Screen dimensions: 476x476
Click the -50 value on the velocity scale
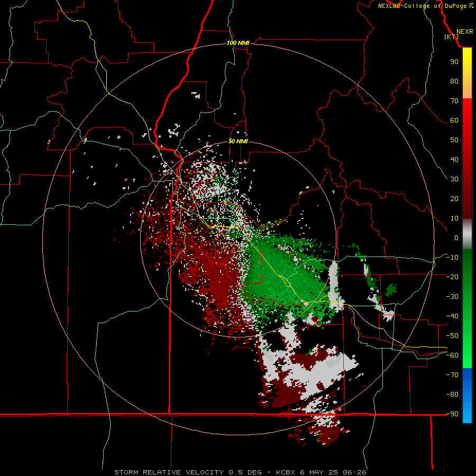(452, 336)
